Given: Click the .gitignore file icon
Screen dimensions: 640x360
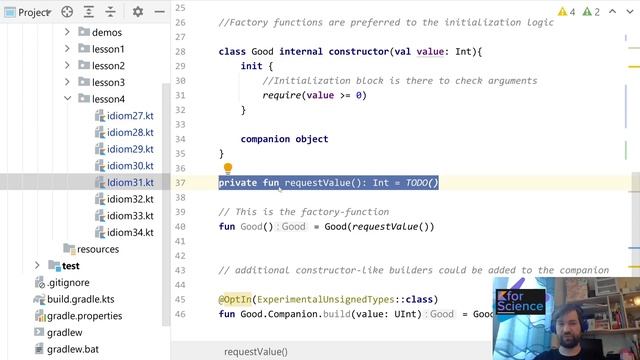Looking at the screenshot, I should (x=40, y=282).
